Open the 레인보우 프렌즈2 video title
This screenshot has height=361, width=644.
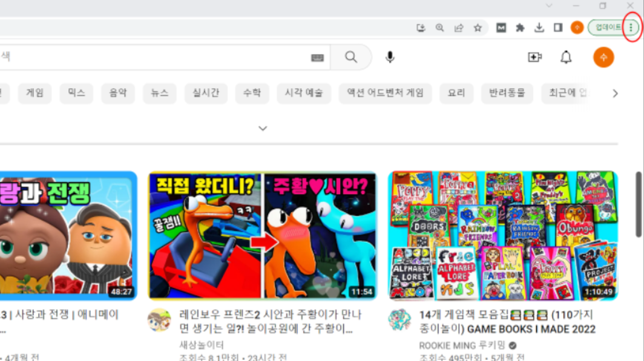(x=271, y=322)
